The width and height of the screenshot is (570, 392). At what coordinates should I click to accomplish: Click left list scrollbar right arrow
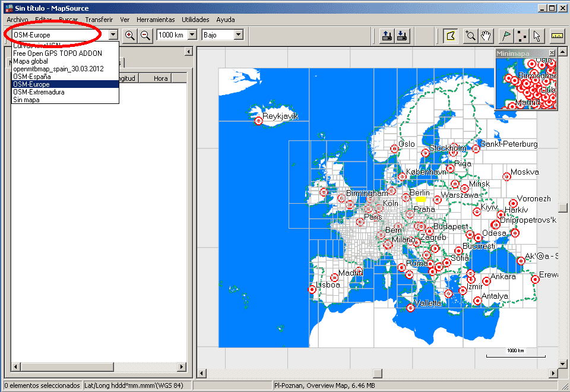pyautogui.click(x=182, y=366)
